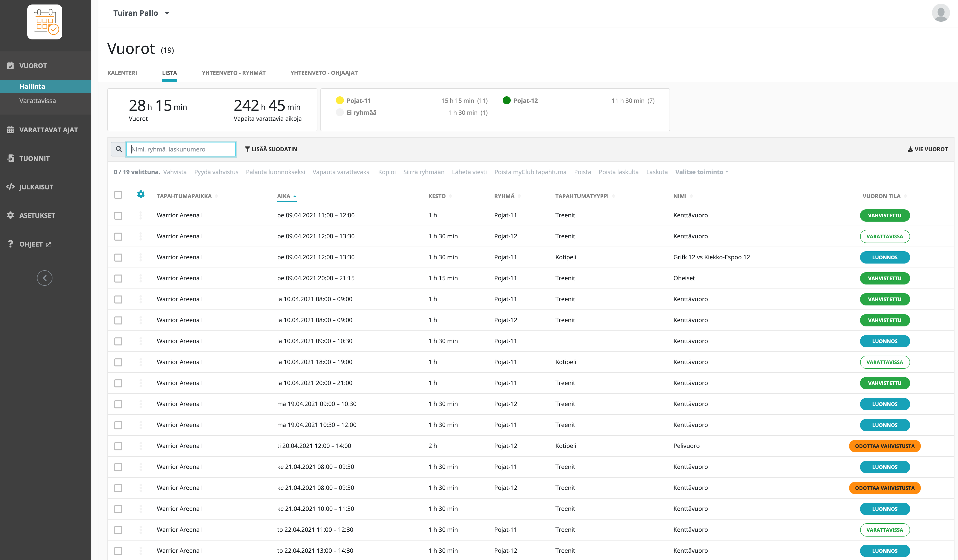Click the Odottaa vahvistusta badge on Pelivuoro row
Image resolution: width=958 pixels, height=560 pixels.
pos(885,446)
